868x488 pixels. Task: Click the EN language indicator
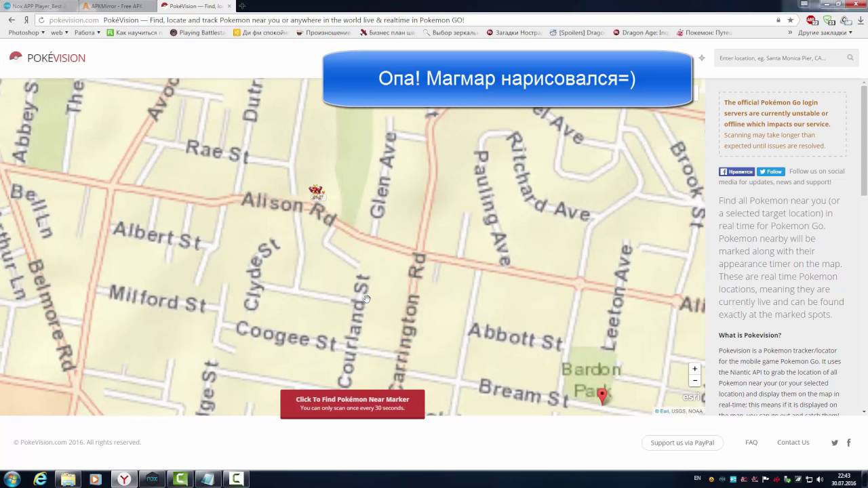[697, 479]
